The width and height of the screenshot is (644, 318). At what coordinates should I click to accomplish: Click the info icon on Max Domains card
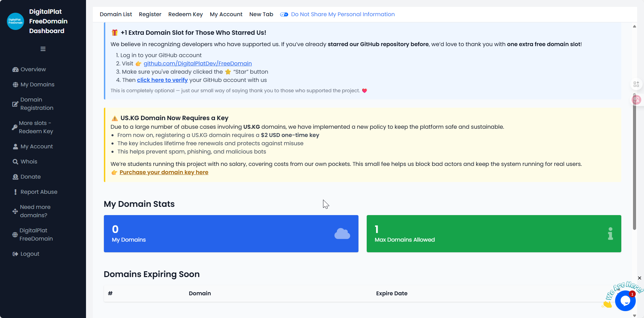(x=610, y=234)
